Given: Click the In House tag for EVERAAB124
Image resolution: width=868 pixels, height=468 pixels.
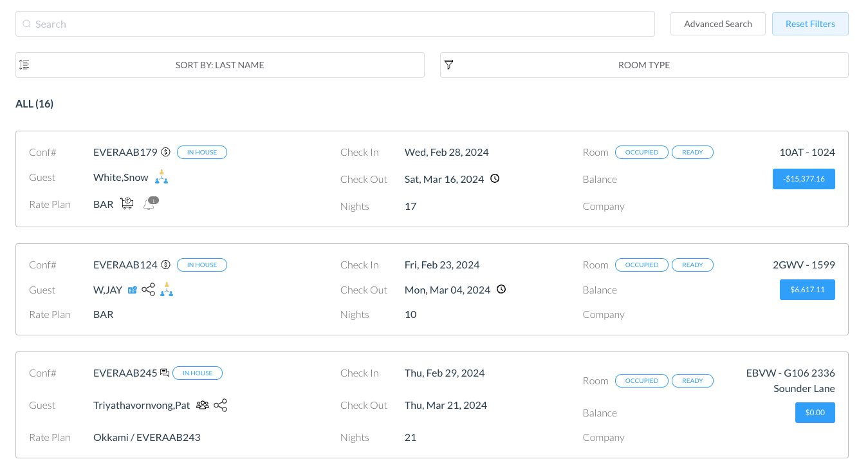Looking at the screenshot, I should (x=202, y=265).
